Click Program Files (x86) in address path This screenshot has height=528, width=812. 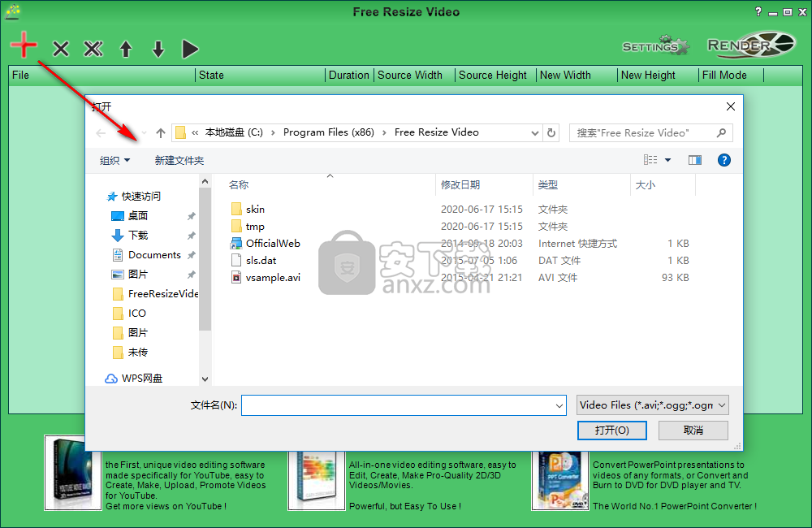[328, 132]
